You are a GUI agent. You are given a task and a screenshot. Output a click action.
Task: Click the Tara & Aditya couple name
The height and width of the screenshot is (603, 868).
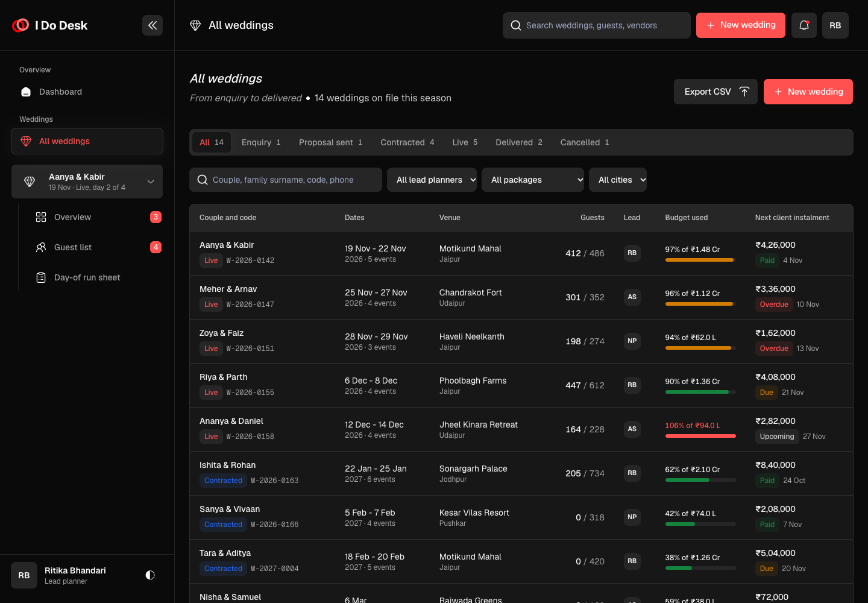[x=225, y=553]
